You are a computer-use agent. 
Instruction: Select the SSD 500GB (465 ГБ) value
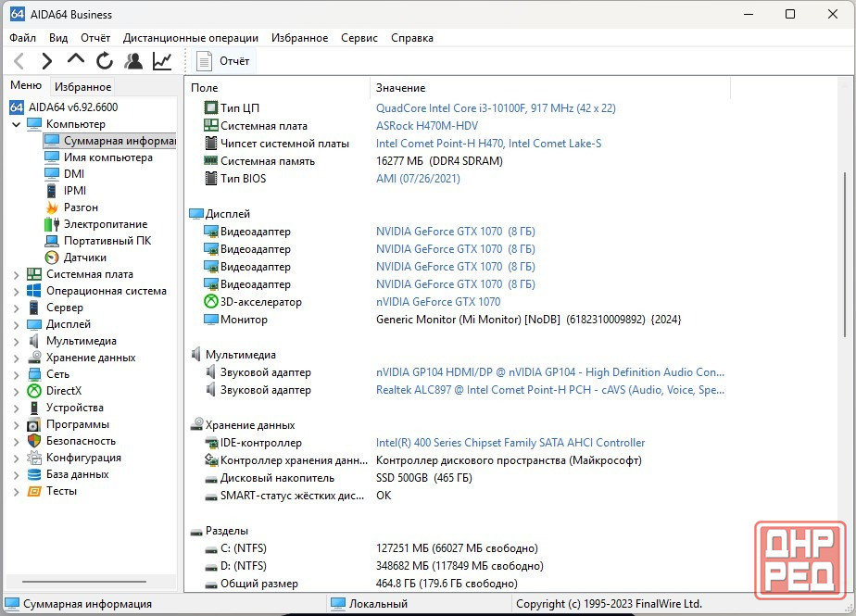click(x=423, y=478)
